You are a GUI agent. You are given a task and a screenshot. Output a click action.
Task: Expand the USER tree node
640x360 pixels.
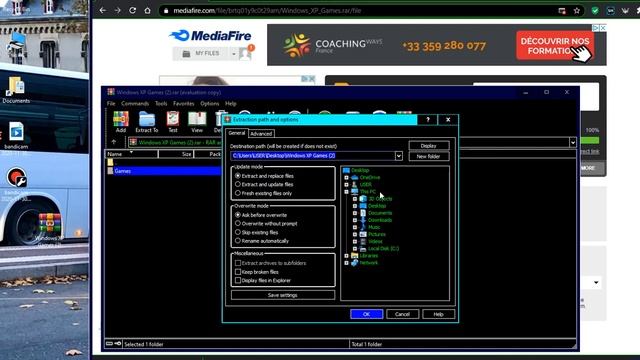347,184
